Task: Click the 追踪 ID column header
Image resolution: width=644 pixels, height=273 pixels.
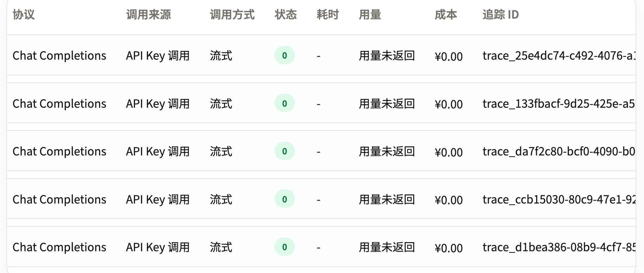Action: 501,15
